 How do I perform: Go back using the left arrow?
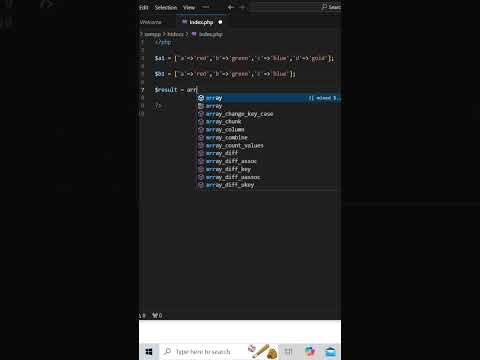pos(231,7)
